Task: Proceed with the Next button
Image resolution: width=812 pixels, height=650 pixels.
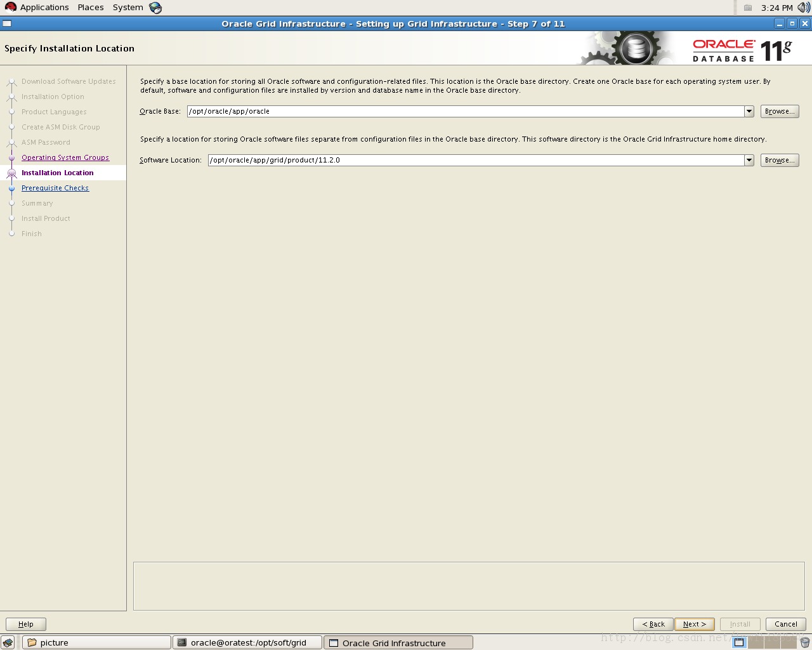Action: [x=695, y=624]
